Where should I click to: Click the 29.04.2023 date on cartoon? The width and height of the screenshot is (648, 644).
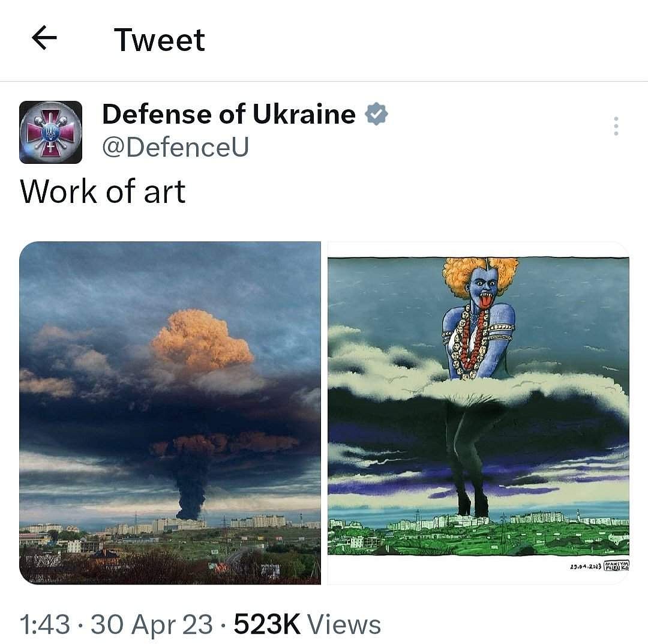click(586, 567)
